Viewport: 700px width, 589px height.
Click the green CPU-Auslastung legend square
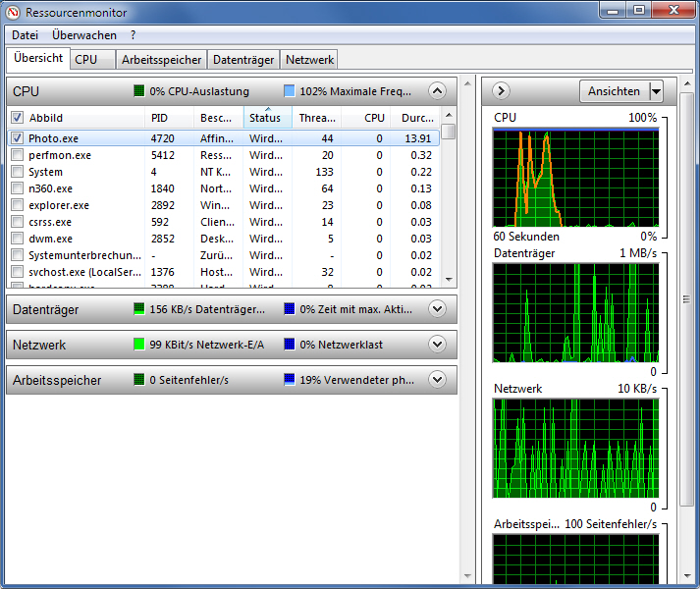pyautogui.click(x=139, y=91)
